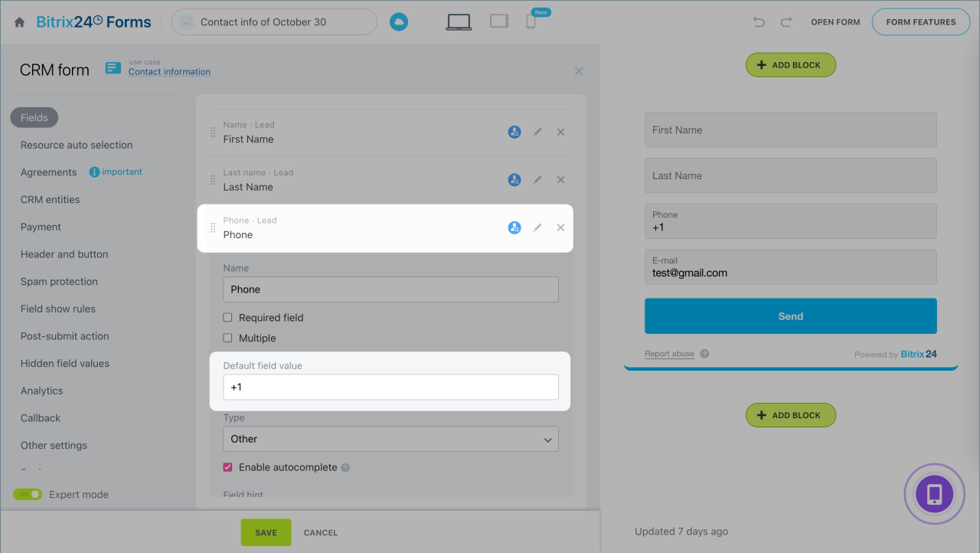The width and height of the screenshot is (980, 553).
Task: Uncheck Enable autocomplete checkbox
Action: [x=227, y=467]
